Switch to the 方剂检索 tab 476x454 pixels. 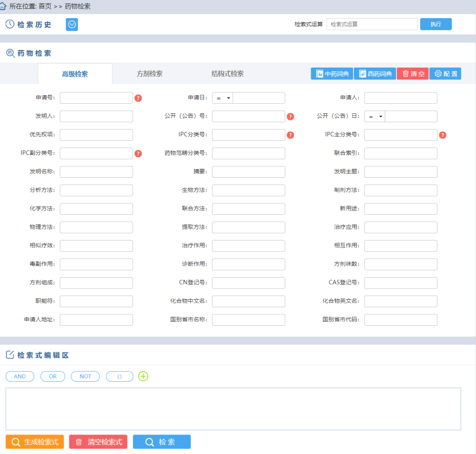point(150,73)
